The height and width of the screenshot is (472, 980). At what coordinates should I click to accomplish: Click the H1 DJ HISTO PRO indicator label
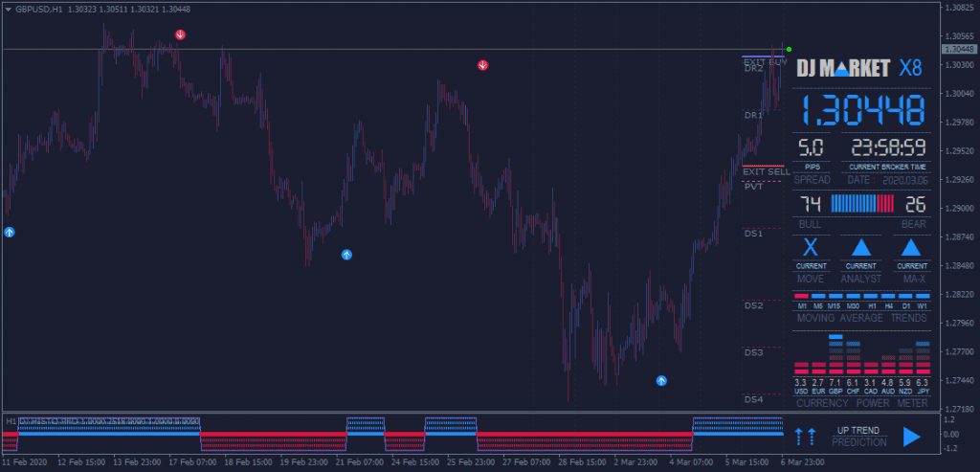click(x=102, y=421)
